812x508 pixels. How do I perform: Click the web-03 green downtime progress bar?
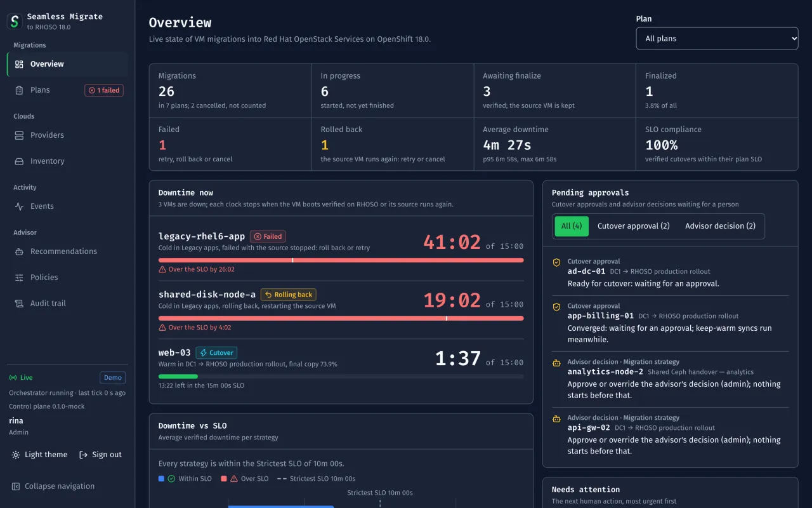(178, 377)
